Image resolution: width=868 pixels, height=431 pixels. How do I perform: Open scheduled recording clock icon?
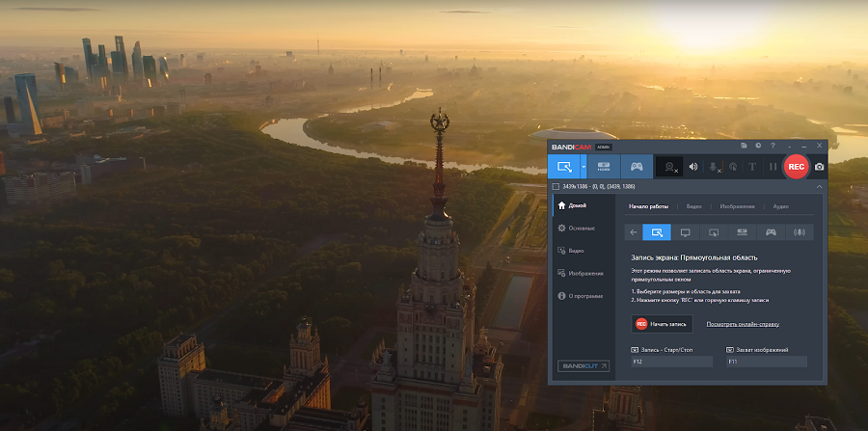(x=759, y=146)
